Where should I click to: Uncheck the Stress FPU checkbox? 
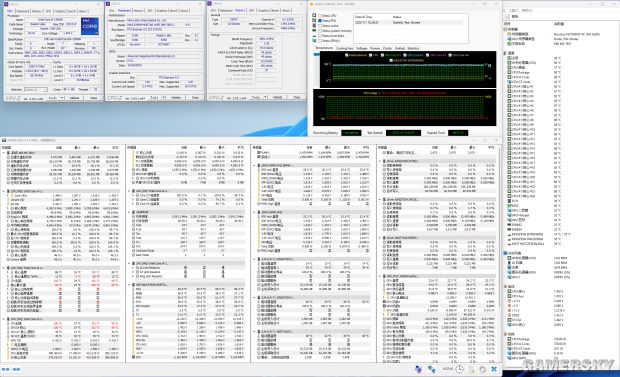pyautogui.click(x=320, y=21)
